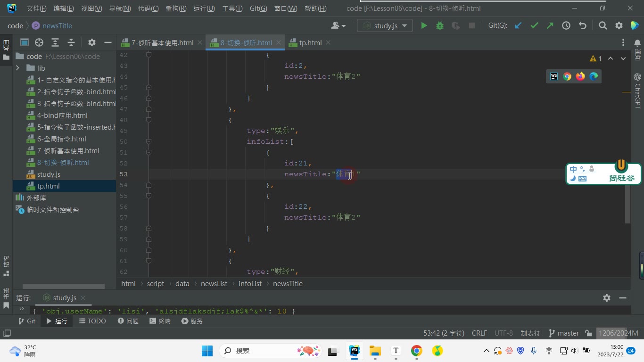The image size is (644, 362).
Task: Open in Edge browser icon in editor
Action: click(594, 76)
